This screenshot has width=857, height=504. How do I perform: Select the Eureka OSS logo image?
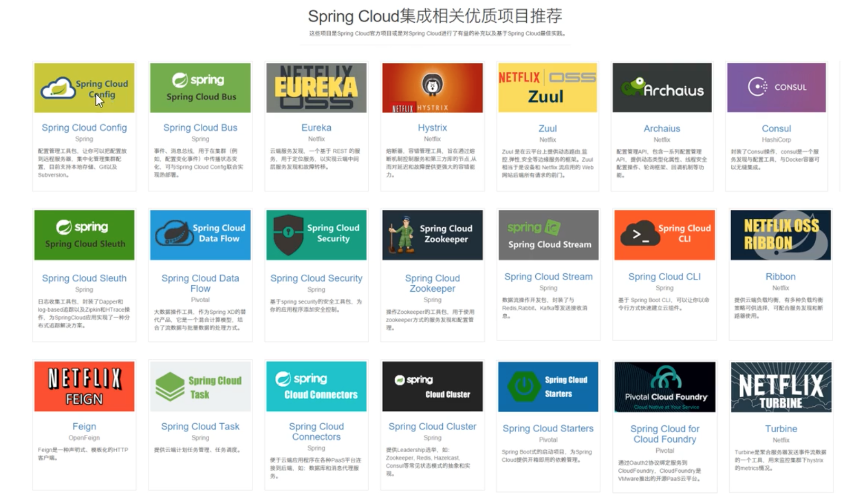click(x=316, y=88)
